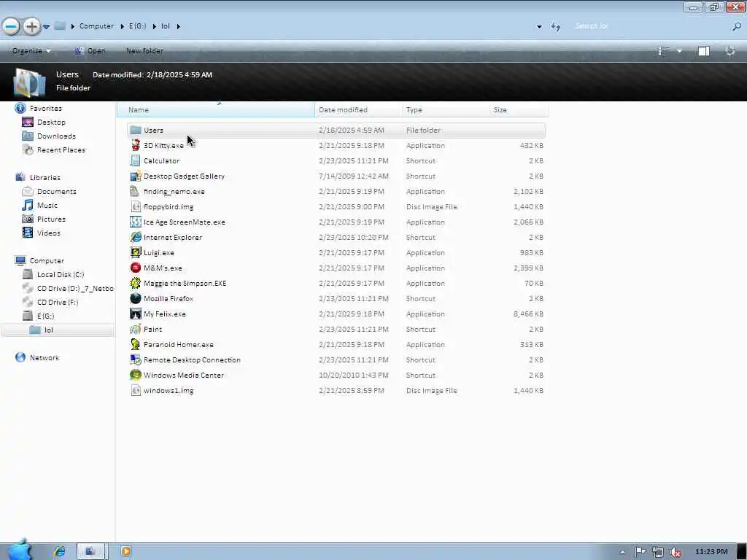Select the Remote Desktop Connection shortcut icon

click(x=136, y=359)
